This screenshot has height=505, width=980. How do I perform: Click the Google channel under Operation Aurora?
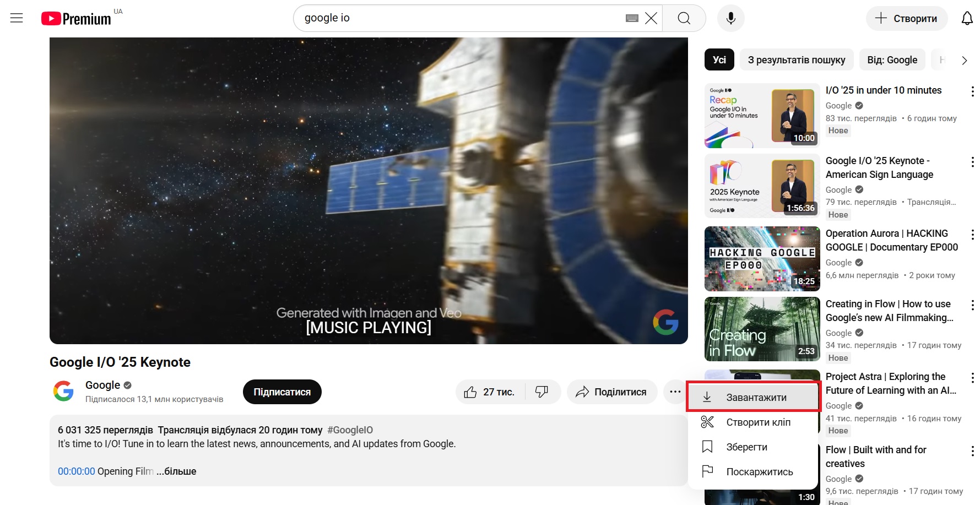click(838, 263)
